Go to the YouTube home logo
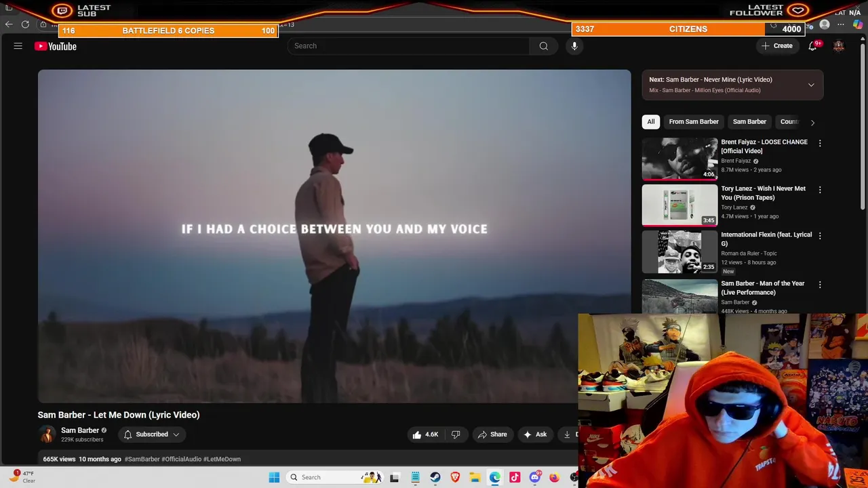This screenshot has width=868, height=488. [x=56, y=46]
